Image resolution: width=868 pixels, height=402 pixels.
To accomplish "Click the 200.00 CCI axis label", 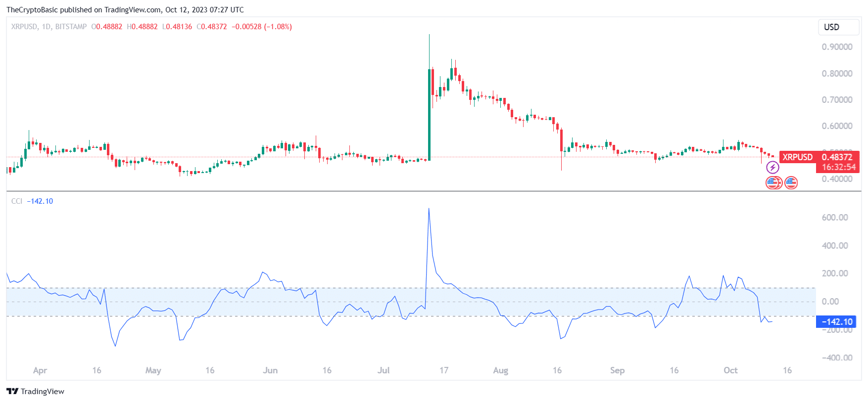I will (x=835, y=273).
